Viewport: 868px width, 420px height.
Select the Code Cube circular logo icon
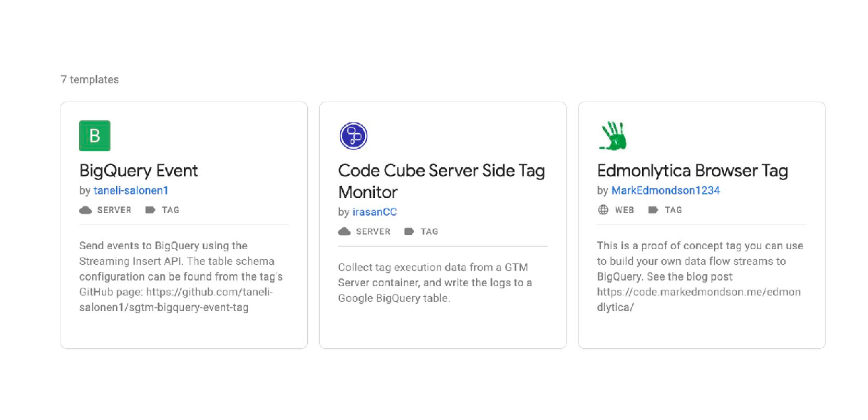tap(355, 135)
